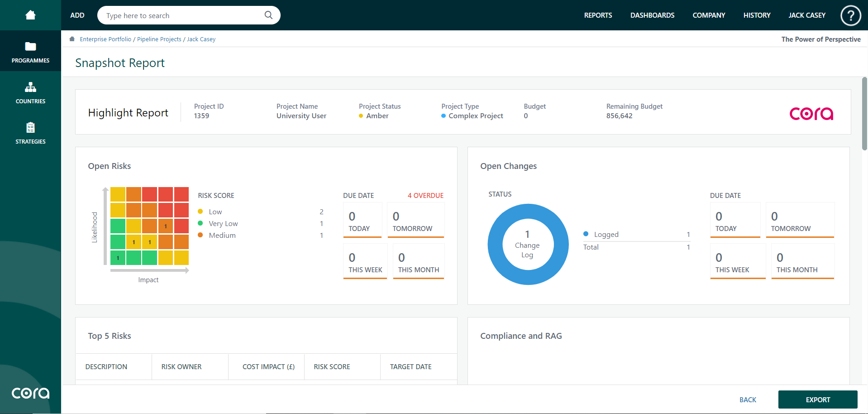This screenshot has width=868, height=414.
Task: Select Open Changes THIS MONTH tile
Action: (803, 261)
